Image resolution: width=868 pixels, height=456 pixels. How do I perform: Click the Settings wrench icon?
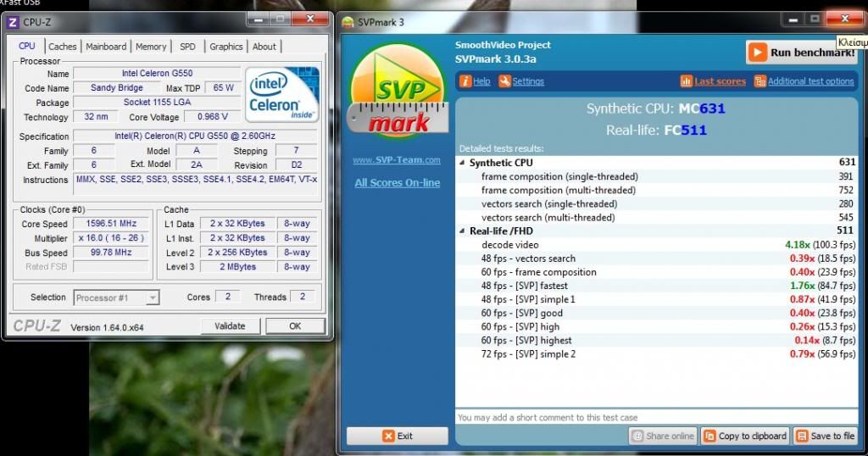coord(504,81)
